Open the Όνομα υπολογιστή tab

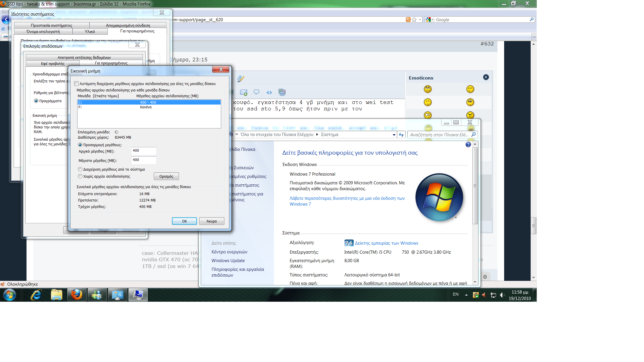(43, 31)
